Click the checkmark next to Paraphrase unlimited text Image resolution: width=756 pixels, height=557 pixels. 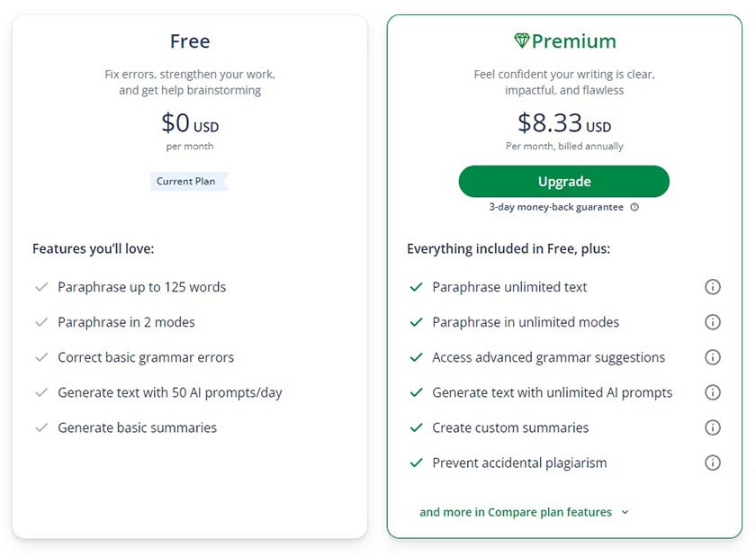pyautogui.click(x=416, y=286)
